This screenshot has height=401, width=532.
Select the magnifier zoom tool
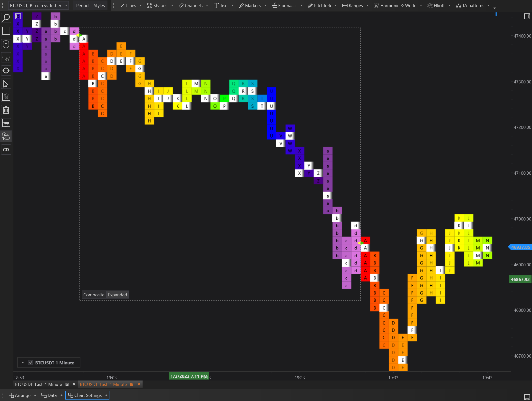point(6,18)
